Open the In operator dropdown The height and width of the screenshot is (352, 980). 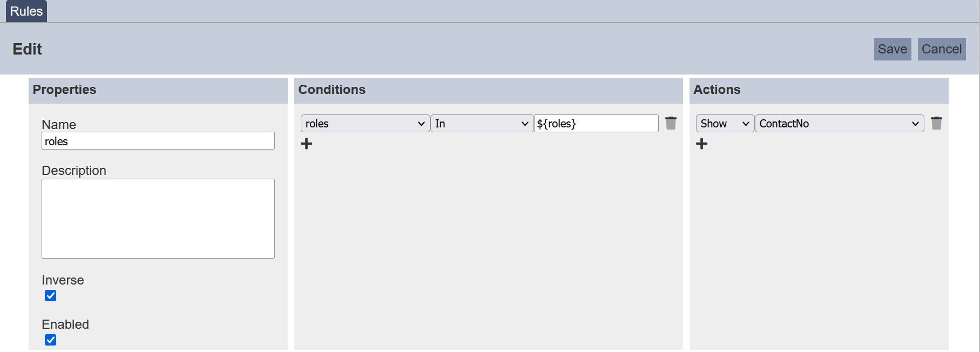point(482,124)
